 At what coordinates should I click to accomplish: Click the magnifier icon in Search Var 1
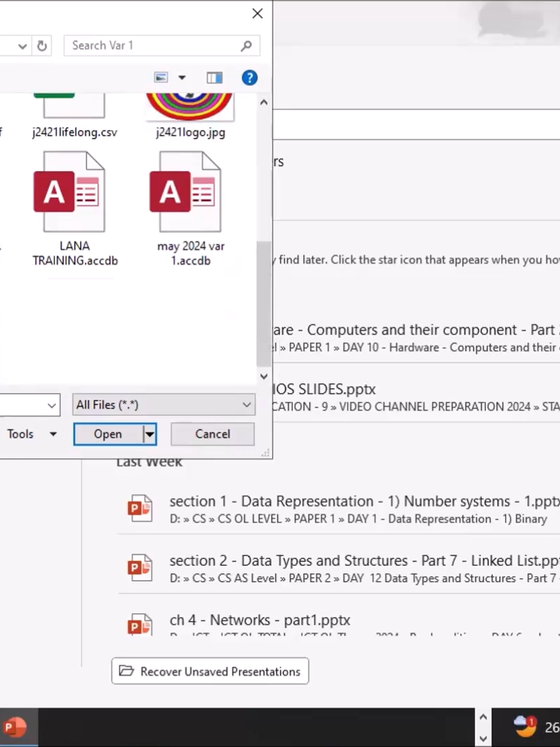point(246,46)
